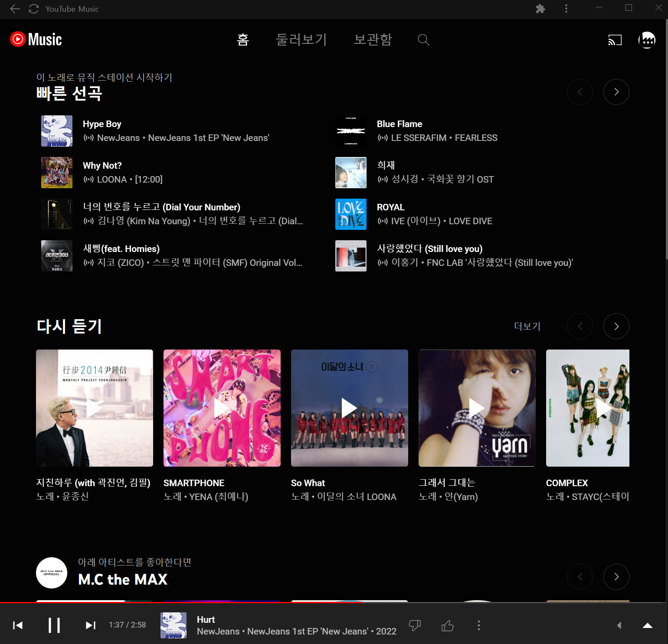Skip to the previous track
This screenshot has width=668, height=644.
[18, 625]
